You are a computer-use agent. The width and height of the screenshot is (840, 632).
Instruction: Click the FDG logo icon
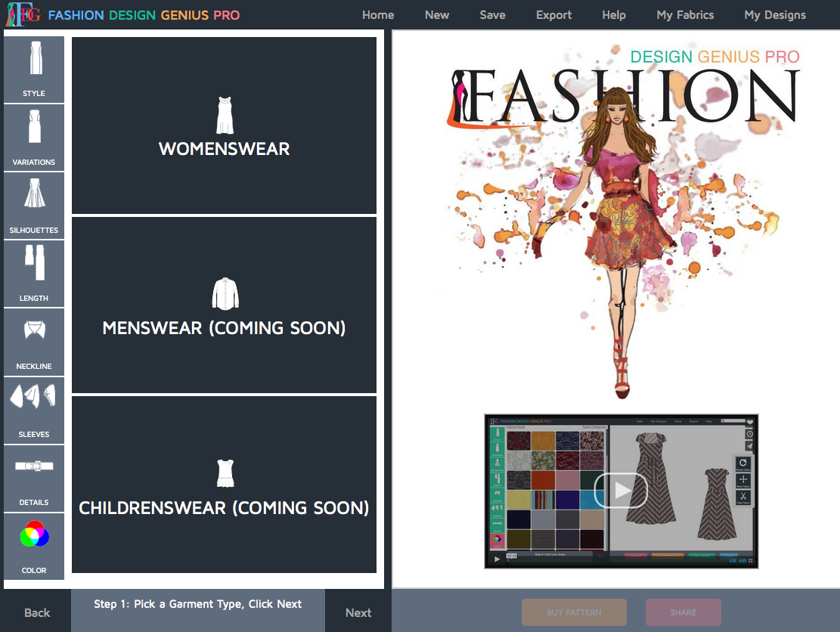23,14
